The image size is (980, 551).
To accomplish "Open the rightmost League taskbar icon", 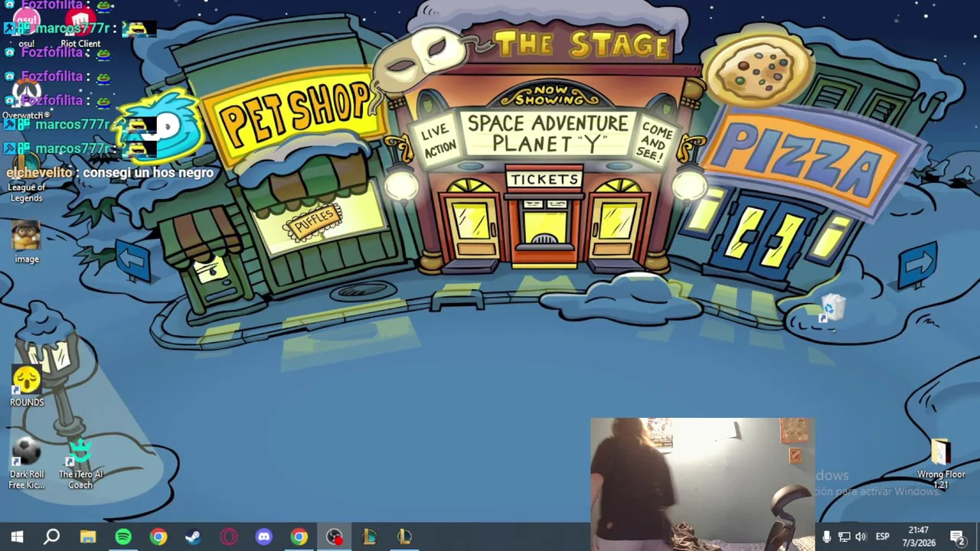I will 404,537.
